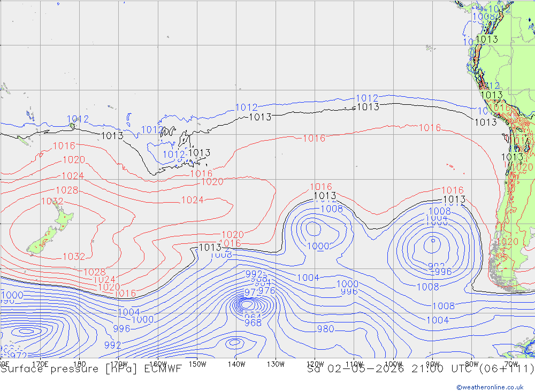Screen dimensions: 535x392
Task: Click the 180 longitude label
Action: (79, 364)
